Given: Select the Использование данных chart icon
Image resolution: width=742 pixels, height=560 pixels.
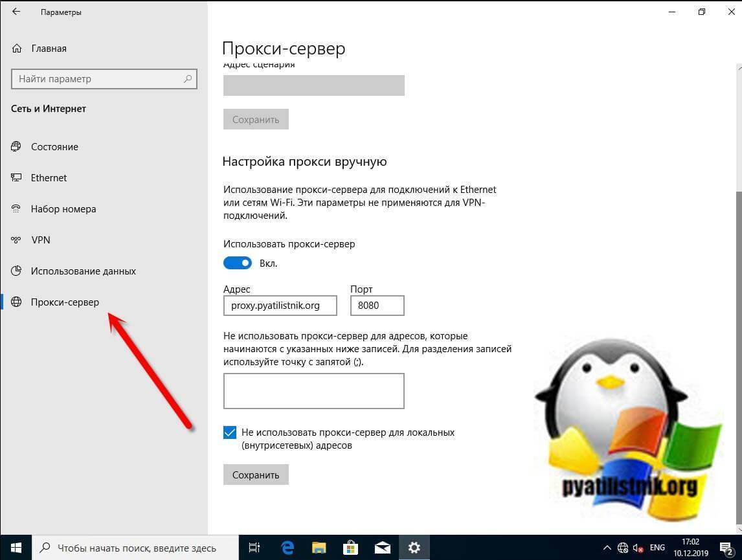Looking at the screenshot, I should 16,271.
